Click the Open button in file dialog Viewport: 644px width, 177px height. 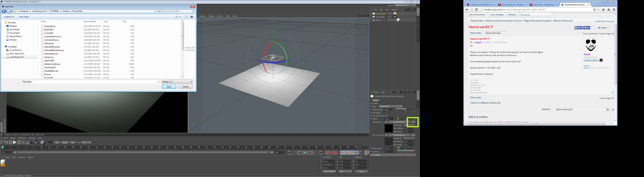[x=169, y=87]
